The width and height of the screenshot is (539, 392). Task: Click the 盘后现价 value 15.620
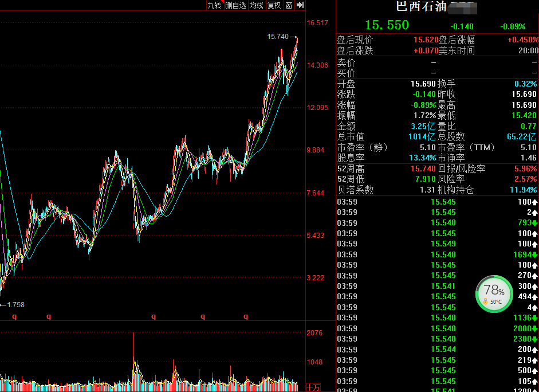coord(426,40)
